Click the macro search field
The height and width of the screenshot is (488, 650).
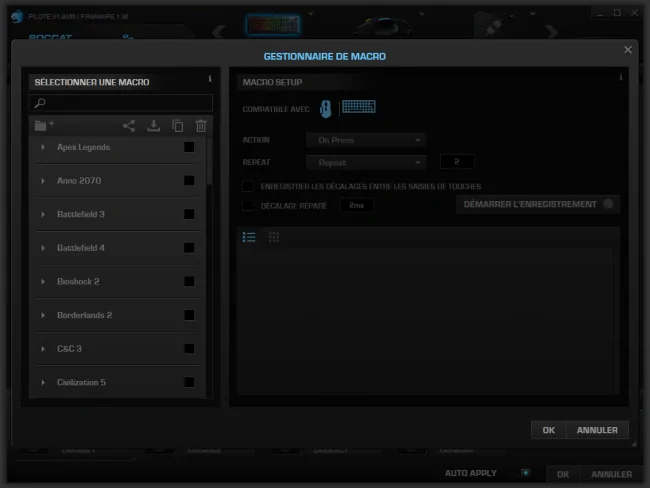pos(121,103)
